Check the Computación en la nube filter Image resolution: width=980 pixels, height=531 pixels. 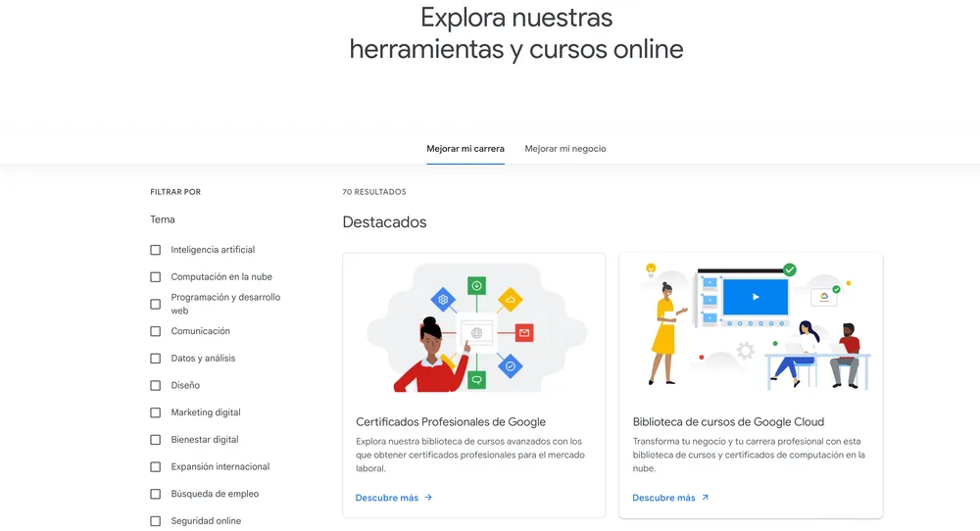[155, 277]
